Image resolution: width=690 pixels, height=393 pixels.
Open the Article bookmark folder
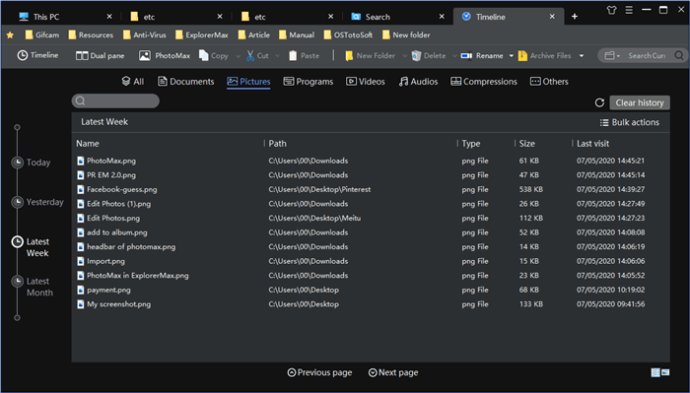click(253, 35)
